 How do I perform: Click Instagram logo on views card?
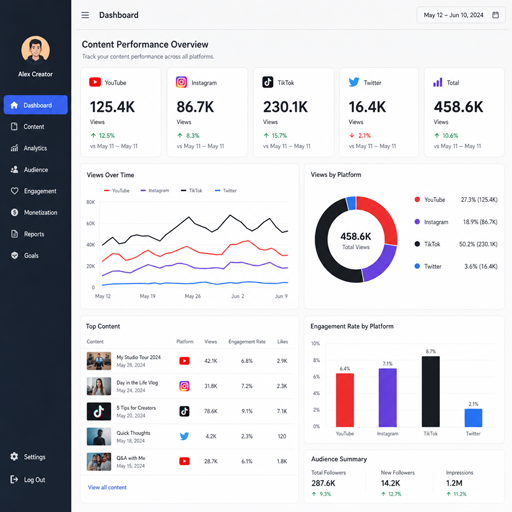pyautogui.click(x=181, y=82)
